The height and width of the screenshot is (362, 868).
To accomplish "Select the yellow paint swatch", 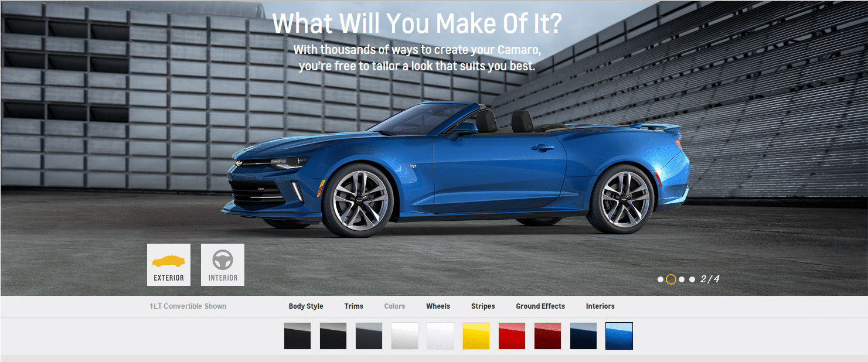I will click(476, 336).
